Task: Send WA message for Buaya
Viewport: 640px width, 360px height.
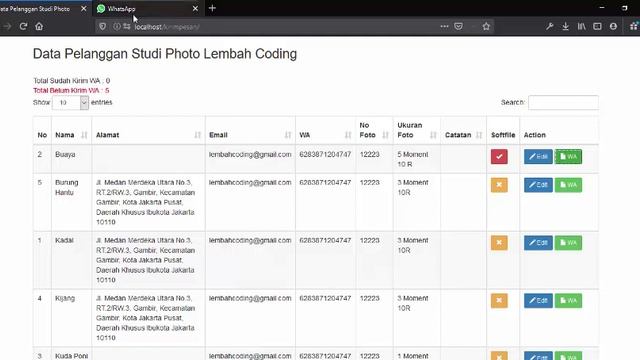Action: 569,156
